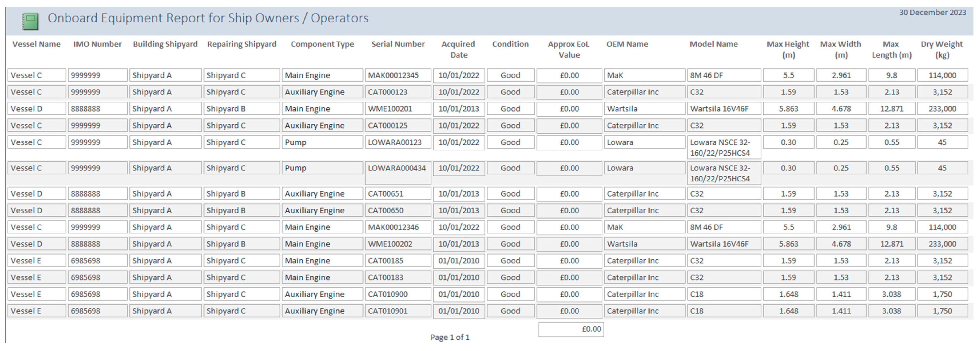Click the Vessel Name column header
Image resolution: width=980 pixels, height=351 pixels.
point(36,44)
